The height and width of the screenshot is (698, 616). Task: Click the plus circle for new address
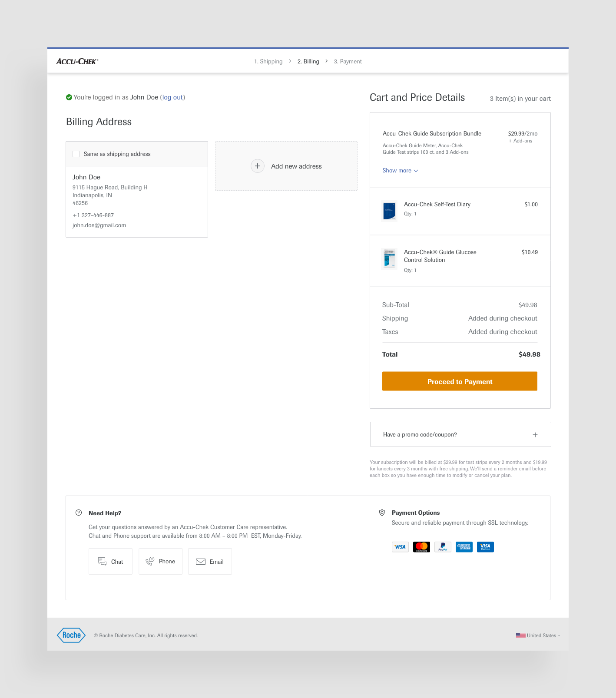(258, 166)
